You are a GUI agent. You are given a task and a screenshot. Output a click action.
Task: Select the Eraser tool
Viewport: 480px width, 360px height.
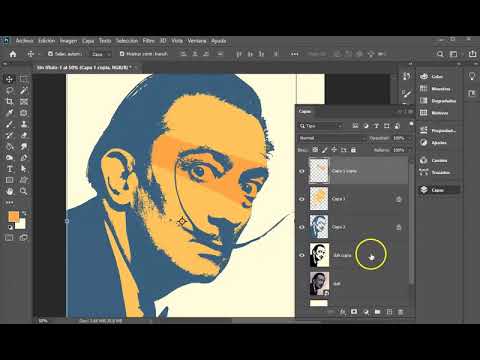point(24,135)
